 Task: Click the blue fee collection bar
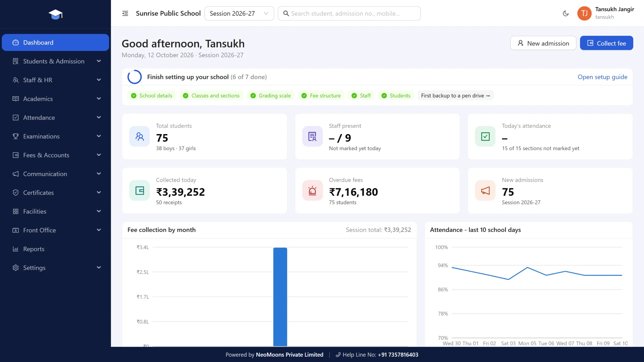280,297
